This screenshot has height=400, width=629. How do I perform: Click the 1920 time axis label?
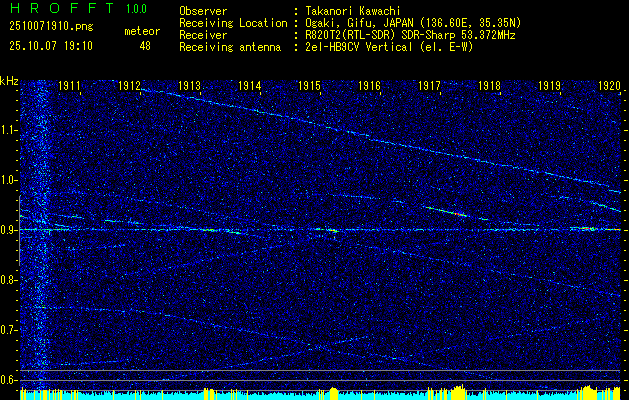[609, 85]
